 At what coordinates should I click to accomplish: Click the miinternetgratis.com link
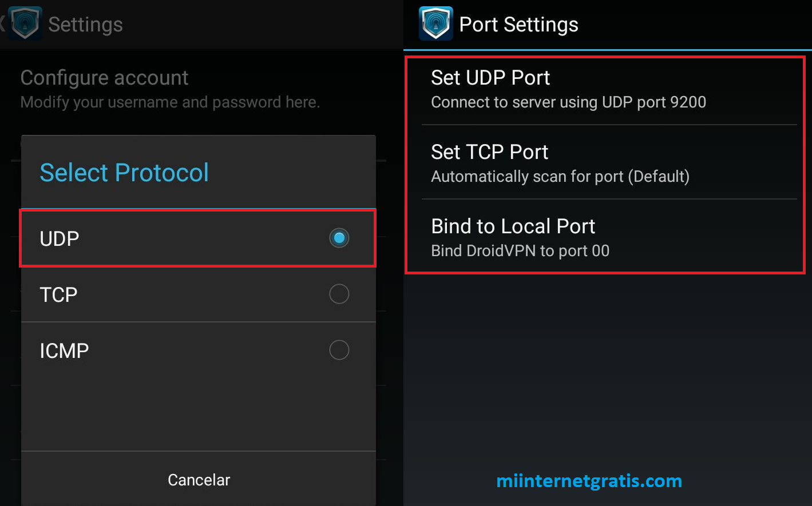point(589,481)
